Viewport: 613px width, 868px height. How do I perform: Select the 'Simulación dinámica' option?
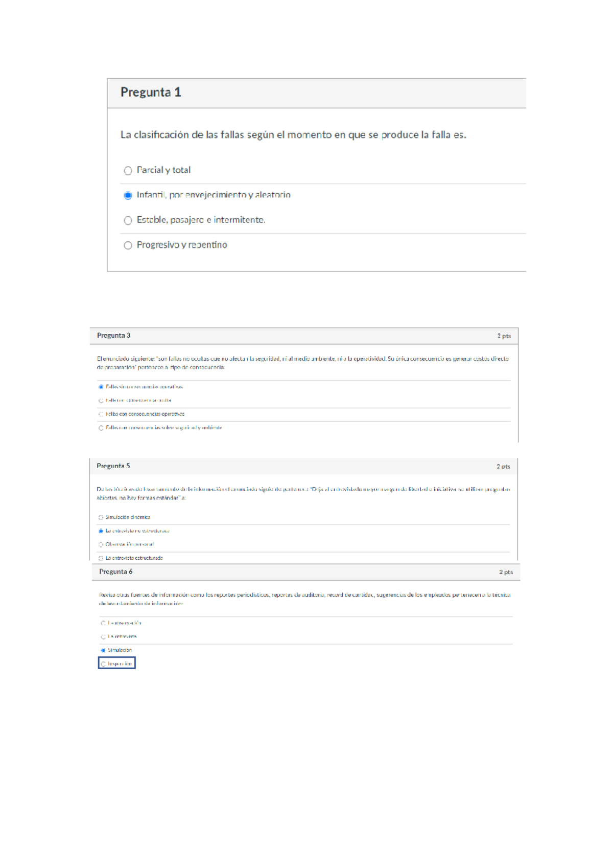pyautogui.click(x=101, y=517)
